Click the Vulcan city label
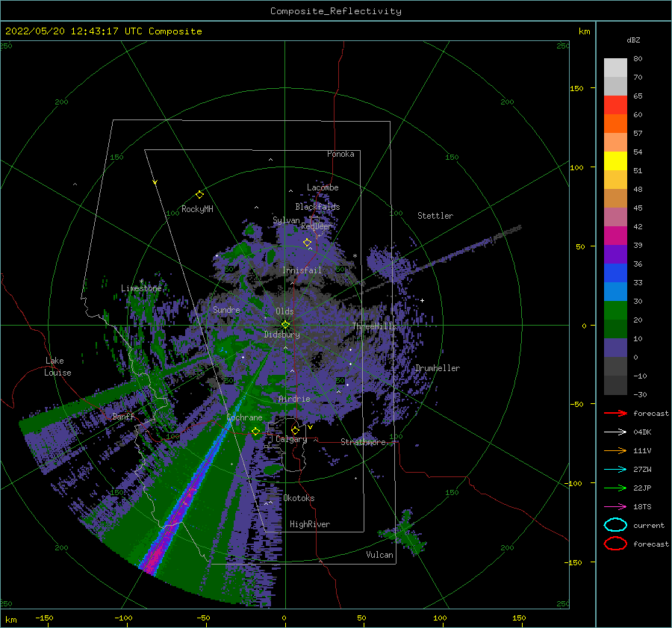The height and width of the screenshot is (628, 672). pos(380,555)
